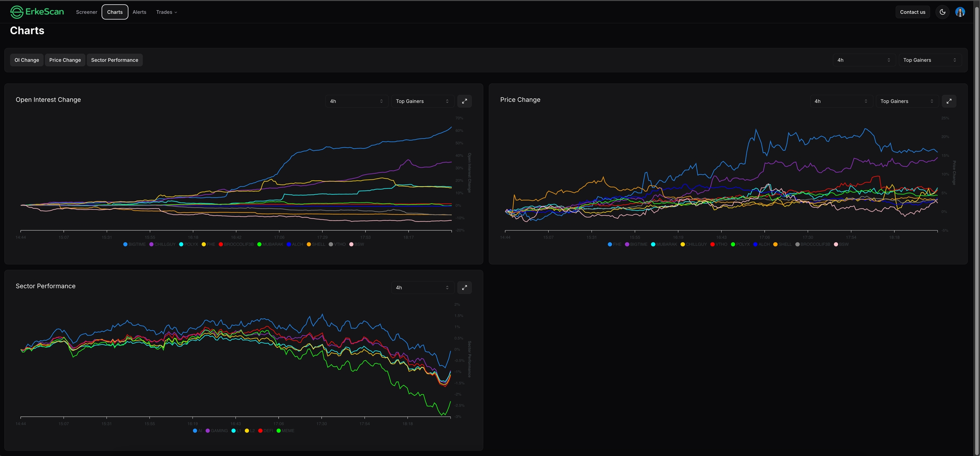This screenshot has width=980, height=456.
Task: Open the Open Interest Change Top Gainers dropdown
Action: pos(422,101)
